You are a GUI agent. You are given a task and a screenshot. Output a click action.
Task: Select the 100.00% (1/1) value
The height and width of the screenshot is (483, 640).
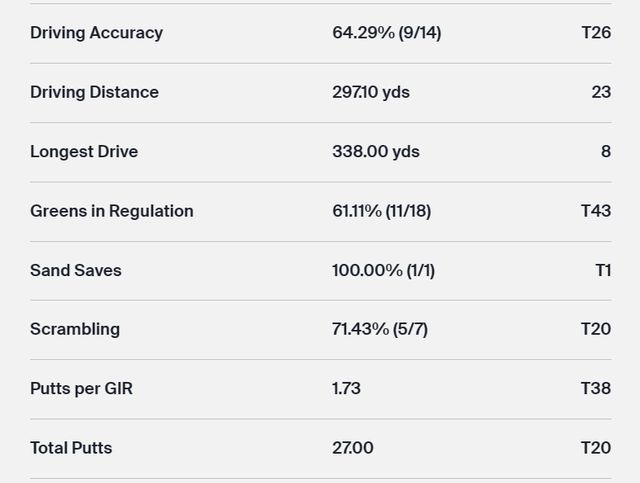tap(383, 270)
